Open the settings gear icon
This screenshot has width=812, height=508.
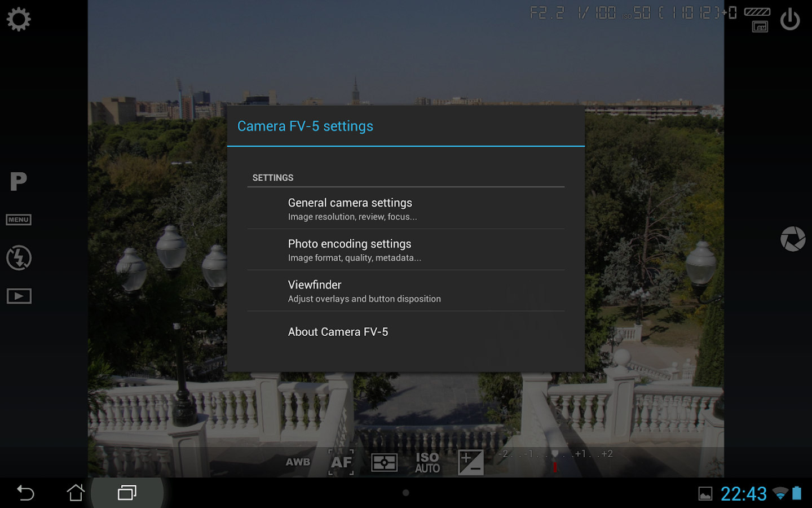19,19
